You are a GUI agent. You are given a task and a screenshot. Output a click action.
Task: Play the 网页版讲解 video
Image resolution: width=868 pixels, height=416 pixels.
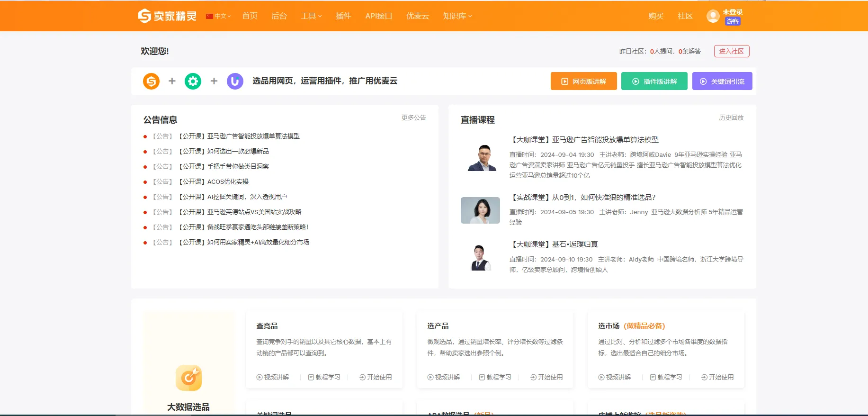point(583,81)
